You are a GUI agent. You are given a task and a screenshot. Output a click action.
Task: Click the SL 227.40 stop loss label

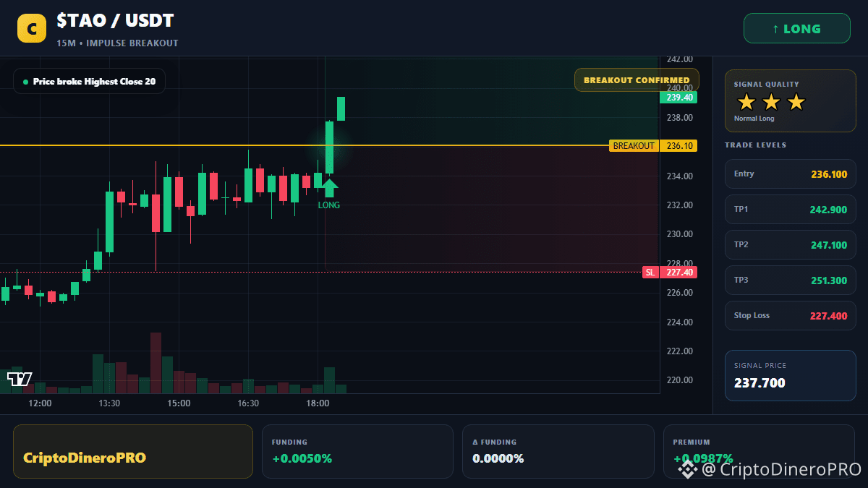(670, 273)
